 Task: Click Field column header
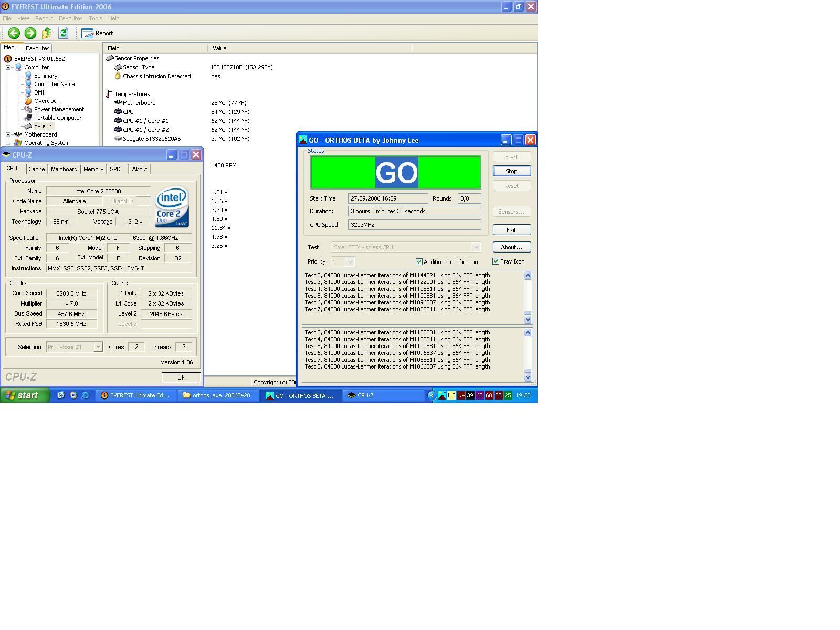tap(155, 48)
